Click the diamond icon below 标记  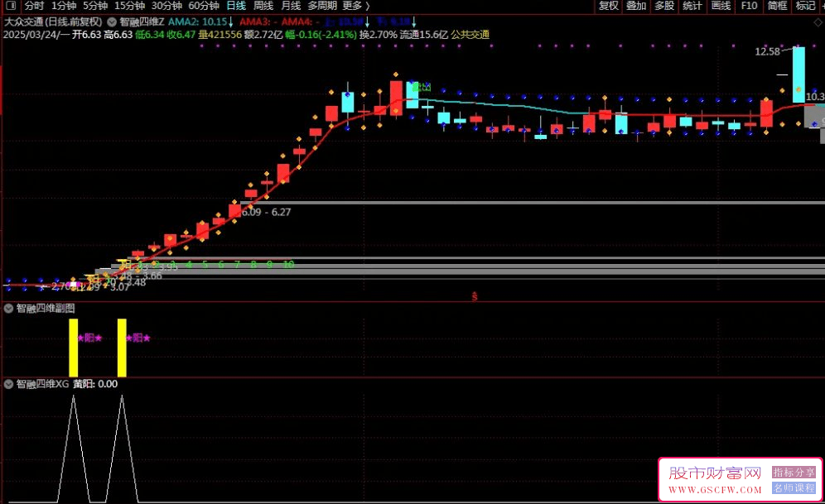coord(818,22)
